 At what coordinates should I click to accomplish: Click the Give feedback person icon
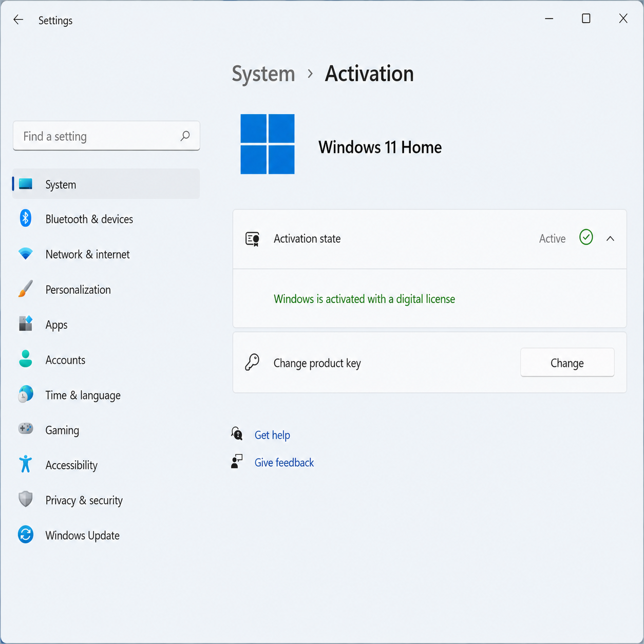coord(237,461)
